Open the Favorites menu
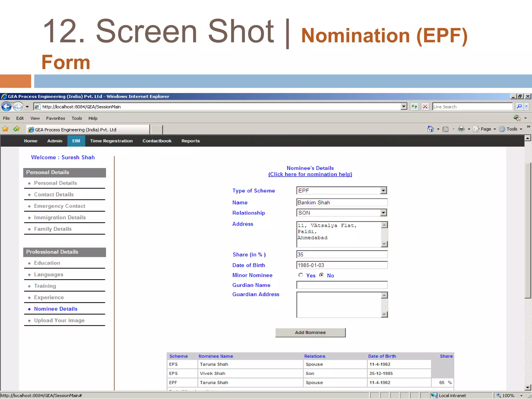Viewport: 532px width, 399px height. 56,118
